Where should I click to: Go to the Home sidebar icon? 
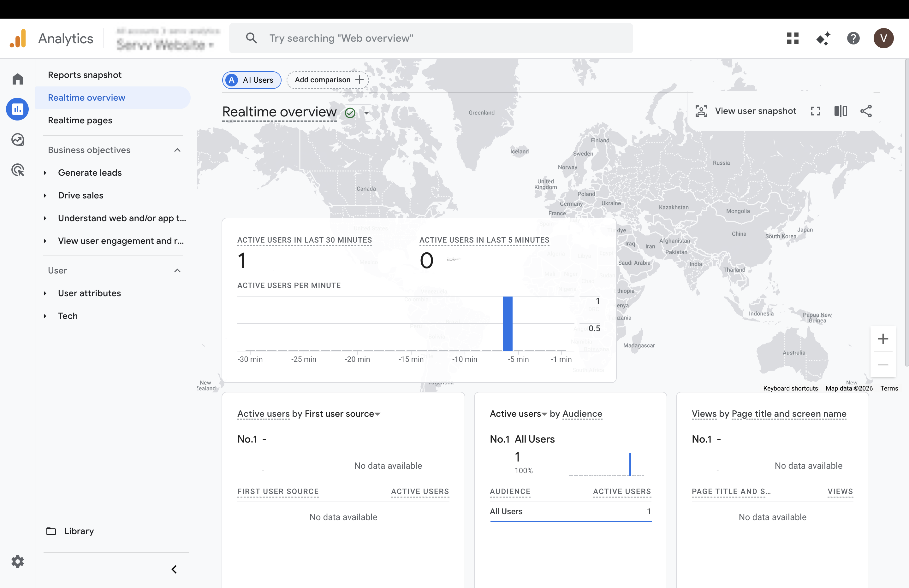click(18, 79)
